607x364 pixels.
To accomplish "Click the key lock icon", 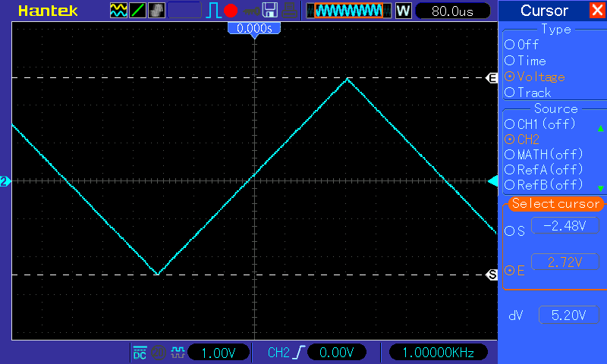I will click(252, 11).
